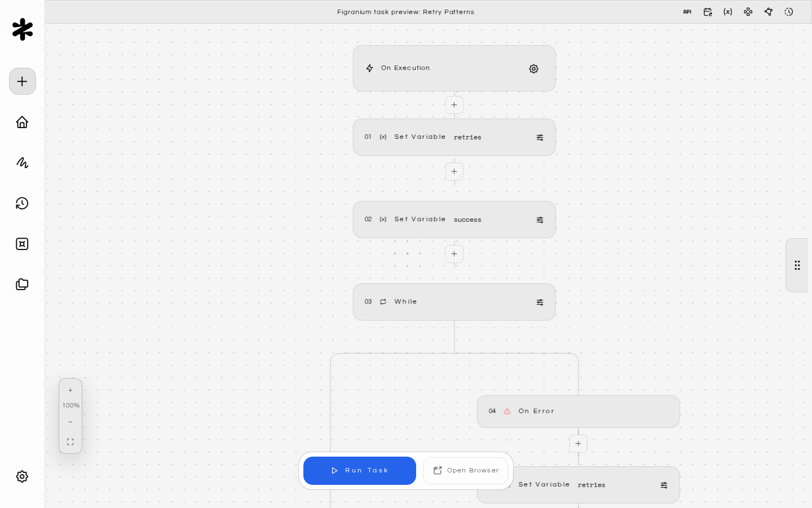Open settings gear in the left sidebar
This screenshot has height=508, width=812.
[x=22, y=476]
